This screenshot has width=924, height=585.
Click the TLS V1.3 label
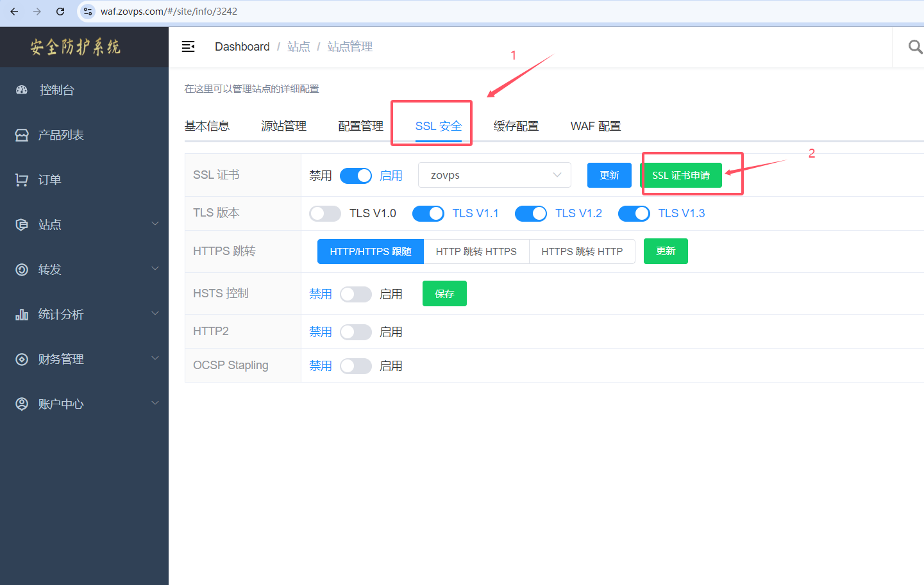tap(682, 213)
